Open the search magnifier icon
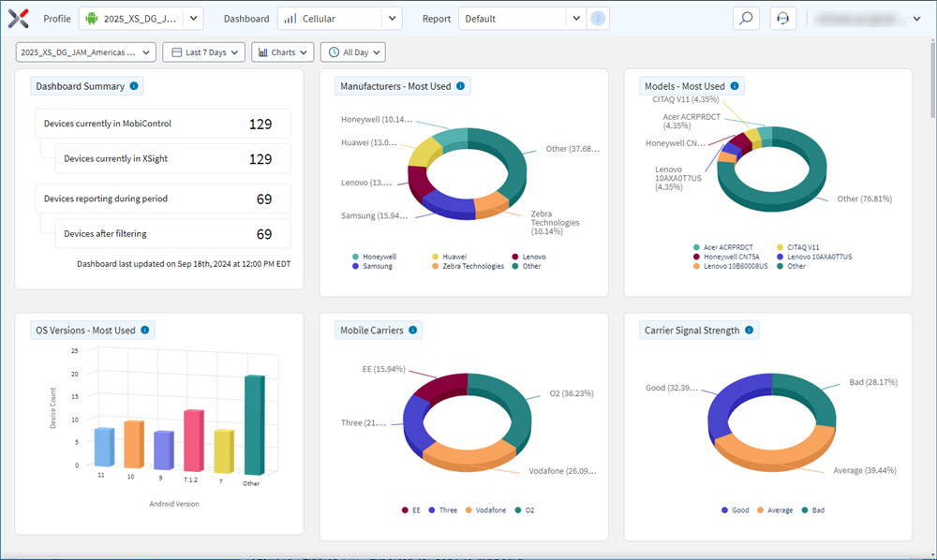This screenshot has width=937, height=560. pyautogui.click(x=746, y=18)
